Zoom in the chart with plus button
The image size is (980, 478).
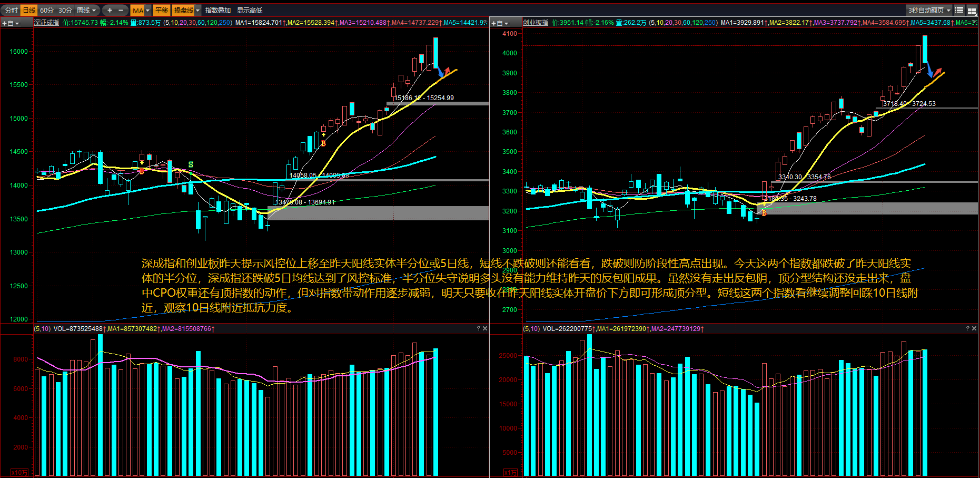click(110, 10)
